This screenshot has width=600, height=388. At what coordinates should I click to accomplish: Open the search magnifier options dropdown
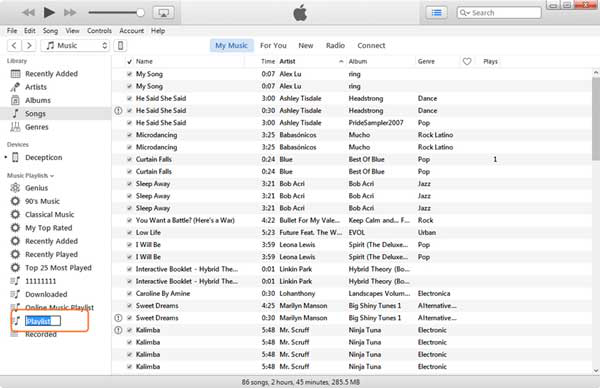tap(465, 13)
